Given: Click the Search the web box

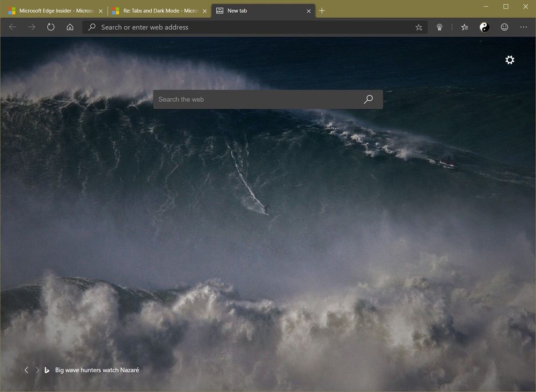Looking at the screenshot, I should (x=268, y=99).
